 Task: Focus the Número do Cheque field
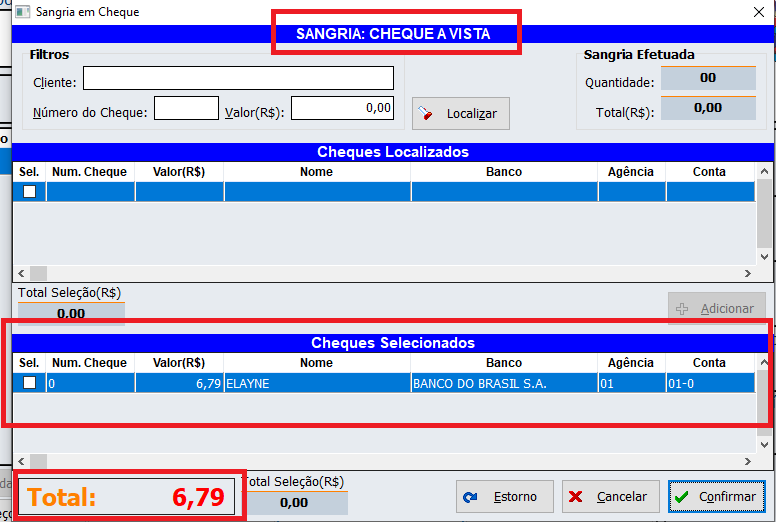coord(186,108)
